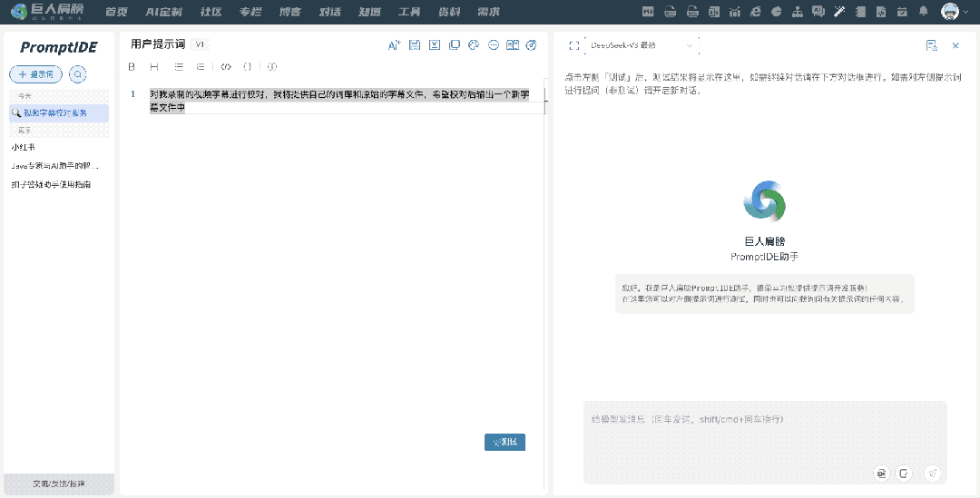Image resolution: width=980 pixels, height=498 pixels.
Task: Click the fullscreen expand icon in chat panel
Action: coord(574,45)
